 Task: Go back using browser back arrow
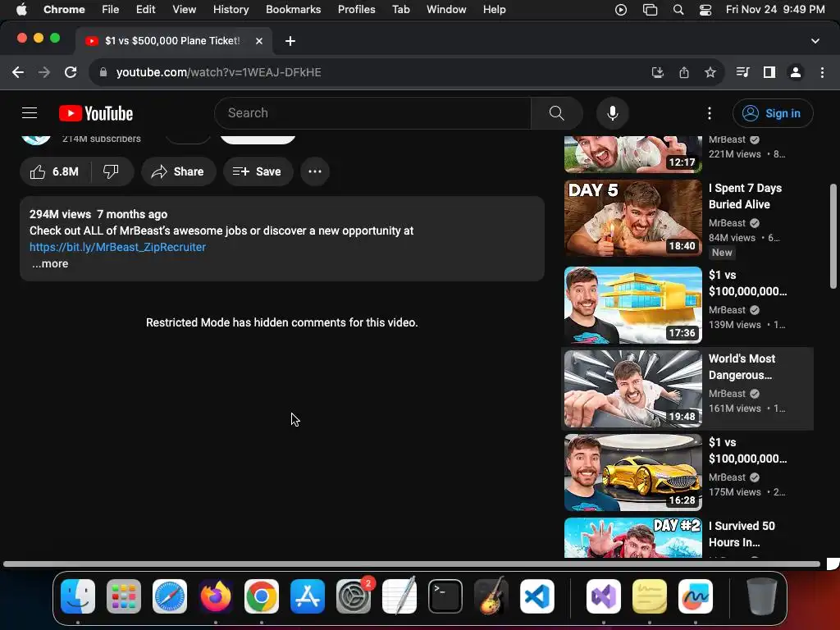point(18,72)
